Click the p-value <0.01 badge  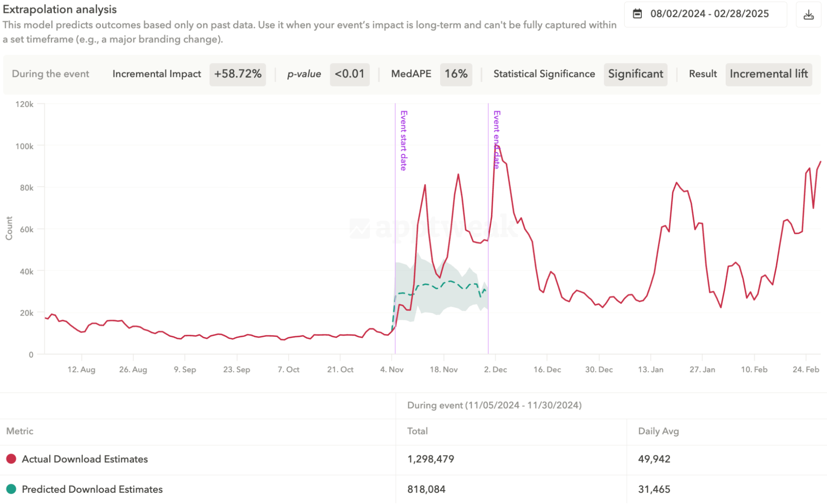tap(350, 74)
